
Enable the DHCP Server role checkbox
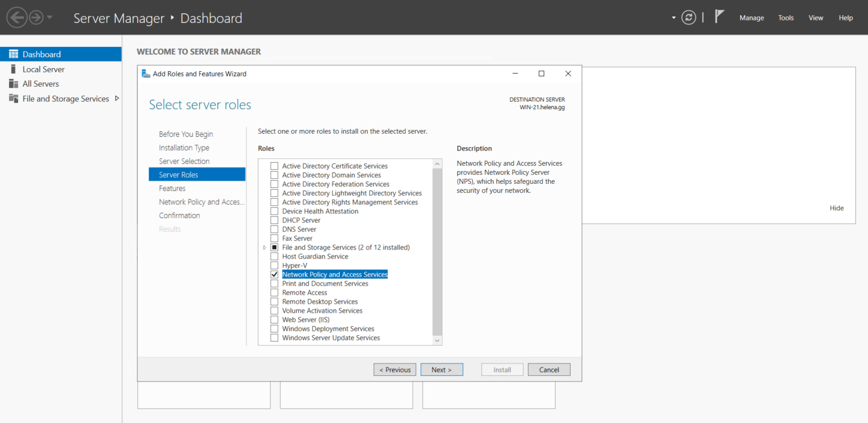click(274, 221)
